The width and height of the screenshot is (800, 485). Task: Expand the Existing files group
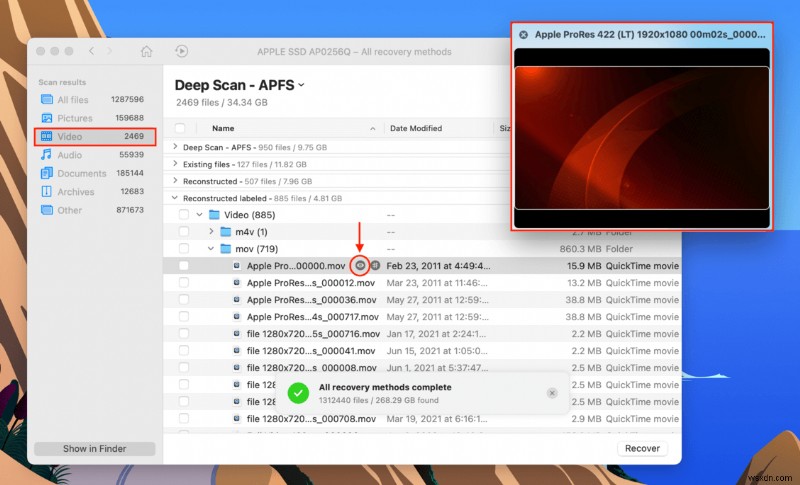(175, 164)
